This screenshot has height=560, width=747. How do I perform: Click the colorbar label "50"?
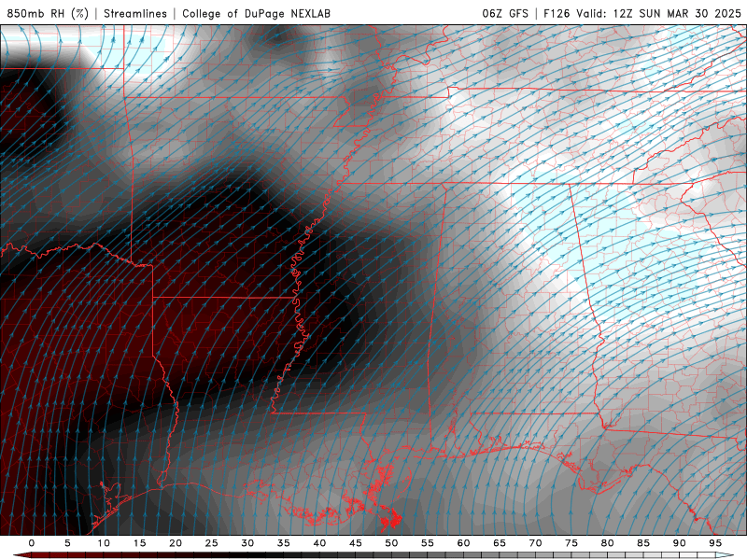[391, 543]
